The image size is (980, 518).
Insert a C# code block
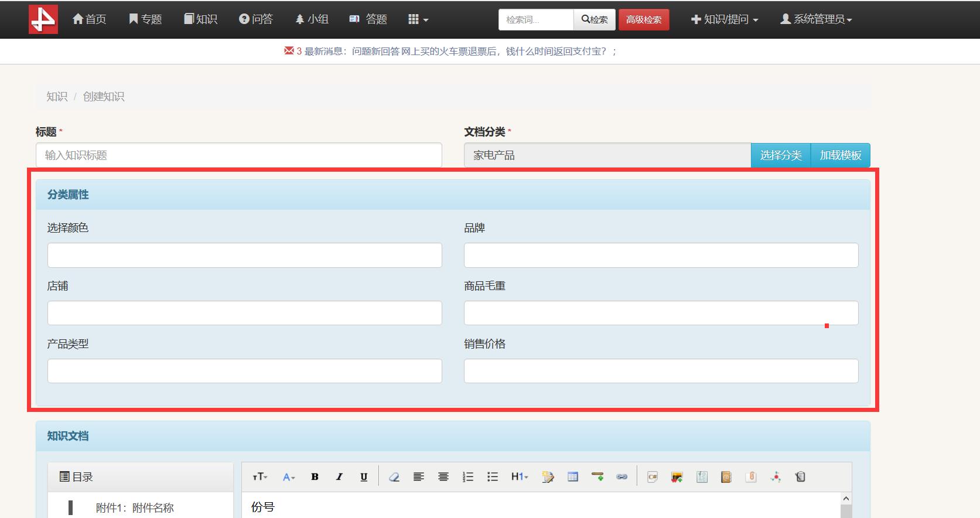[653, 477]
